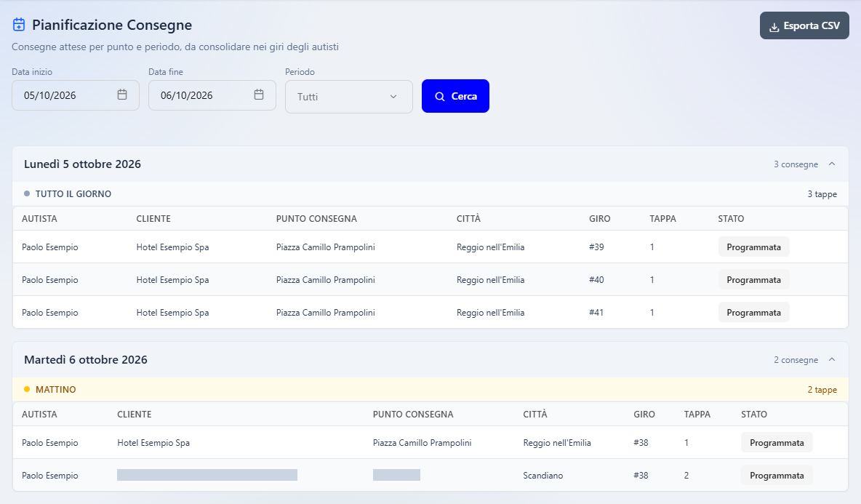Click Paolo Esempio in the giro #39 row
The width and height of the screenshot is (861, 504).
[50, 247]
